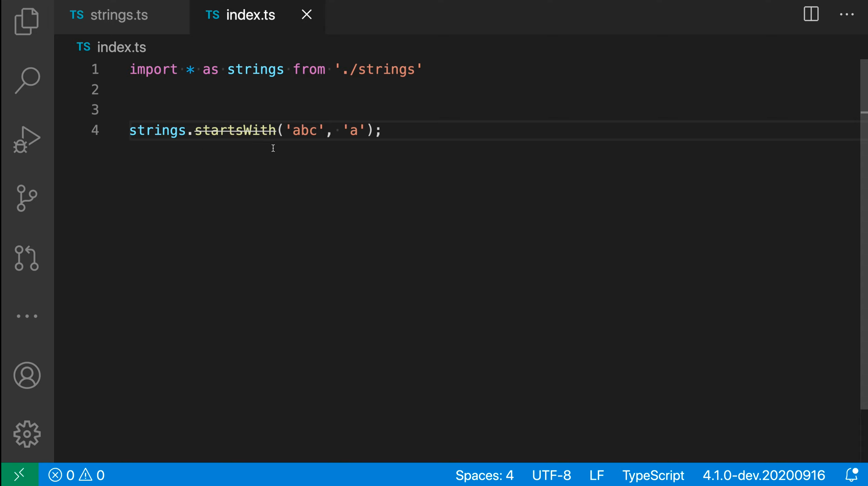868x486 pixels.
Task: Switch to the strings.ts tab
Action: click(x=119, y=15)
